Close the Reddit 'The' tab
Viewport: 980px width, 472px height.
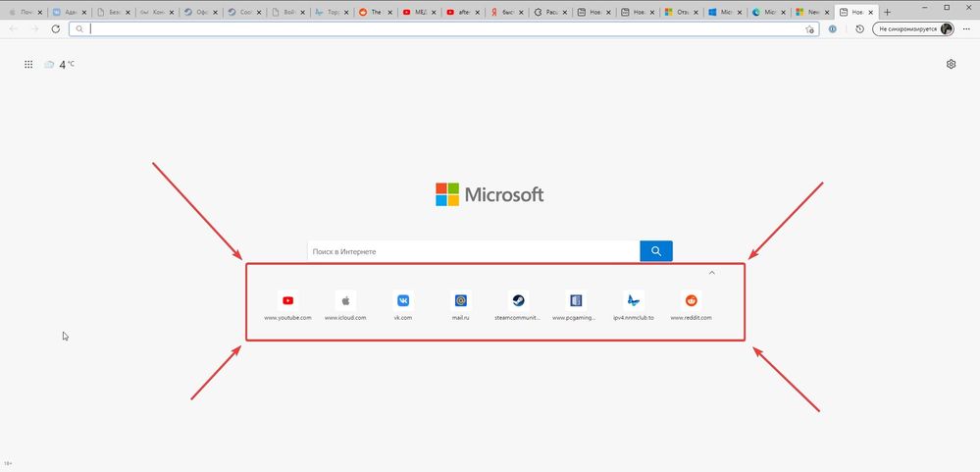pyautogui.click(x=390, y=12)
